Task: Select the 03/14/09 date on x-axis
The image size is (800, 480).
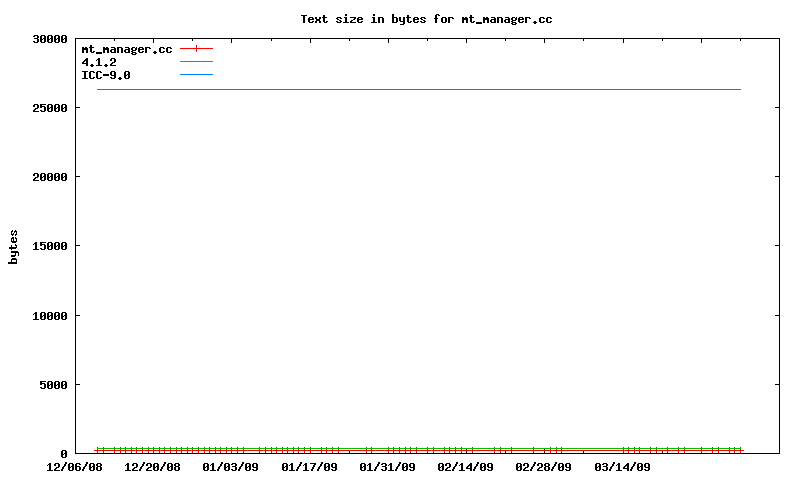Action: click(622, 467)
